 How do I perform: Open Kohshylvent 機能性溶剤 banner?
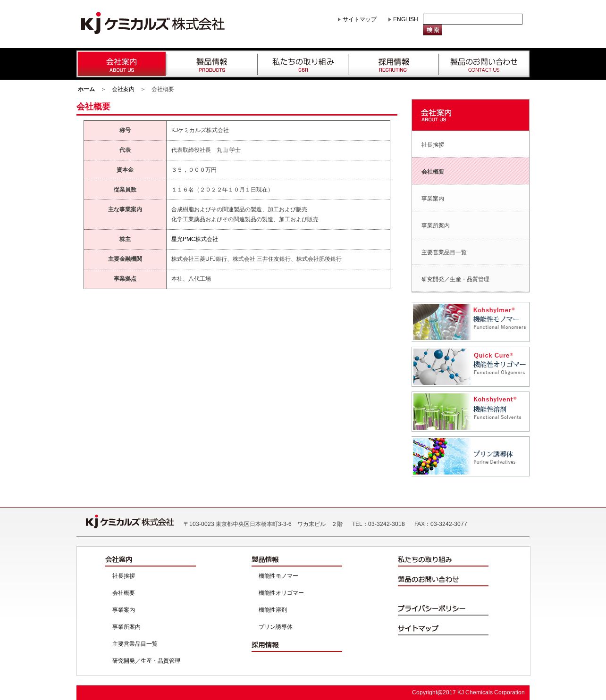pos(471,411)
